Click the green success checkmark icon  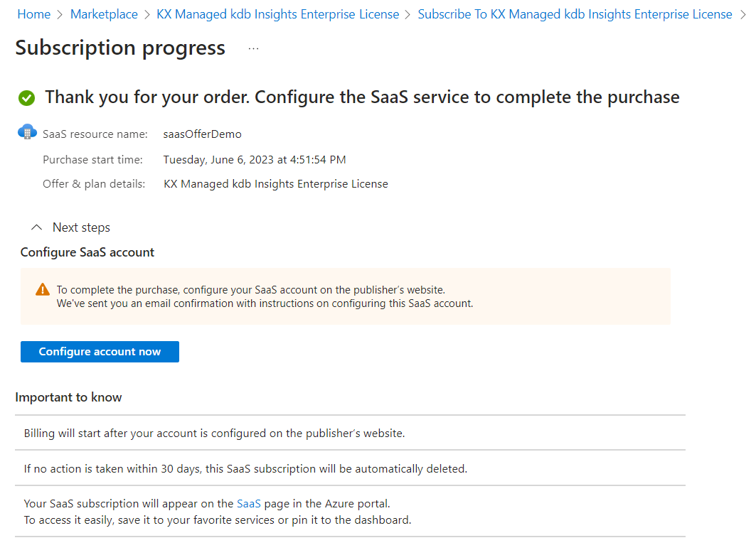pos(27,98)
